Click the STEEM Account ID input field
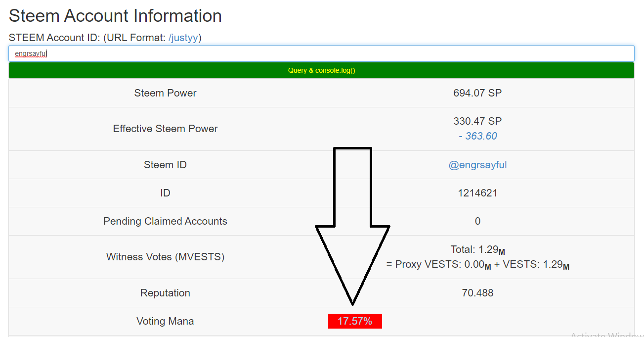Screen dimensions: 644x337 (321, 53)
